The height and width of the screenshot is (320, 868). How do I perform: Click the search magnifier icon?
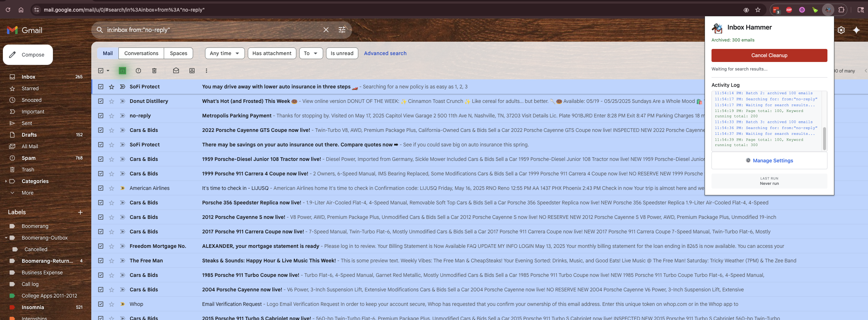[100, 30]
